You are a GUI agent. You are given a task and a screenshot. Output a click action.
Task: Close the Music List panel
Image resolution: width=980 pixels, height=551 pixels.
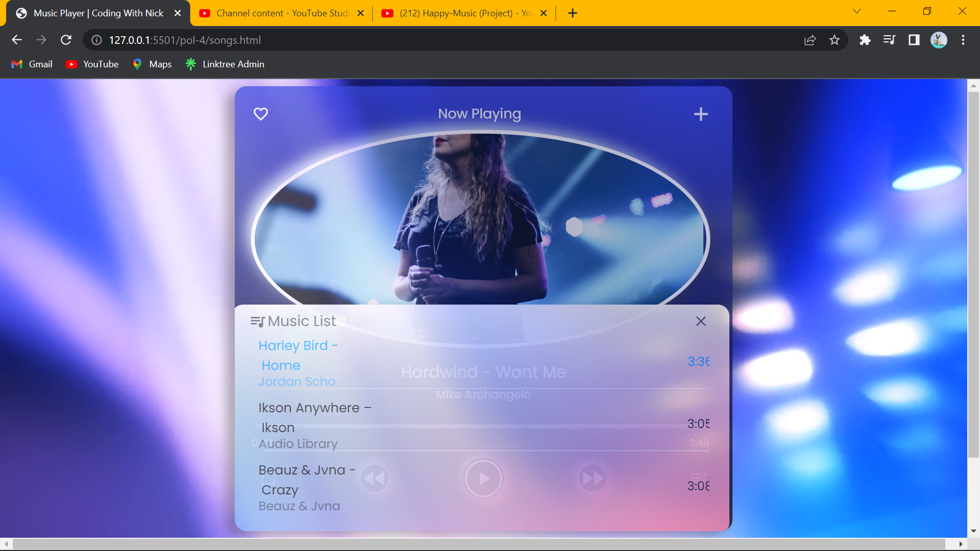tap(701, 321)
